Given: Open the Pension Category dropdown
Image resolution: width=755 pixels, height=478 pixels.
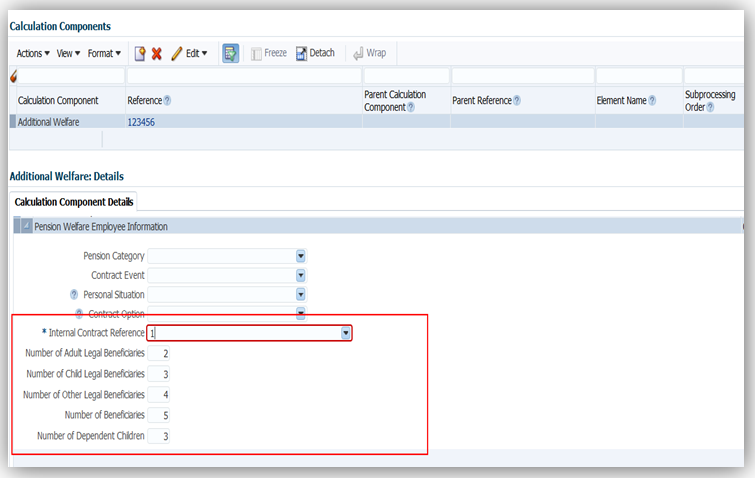Looking at the screenshot, I should (x=300, y=256).
